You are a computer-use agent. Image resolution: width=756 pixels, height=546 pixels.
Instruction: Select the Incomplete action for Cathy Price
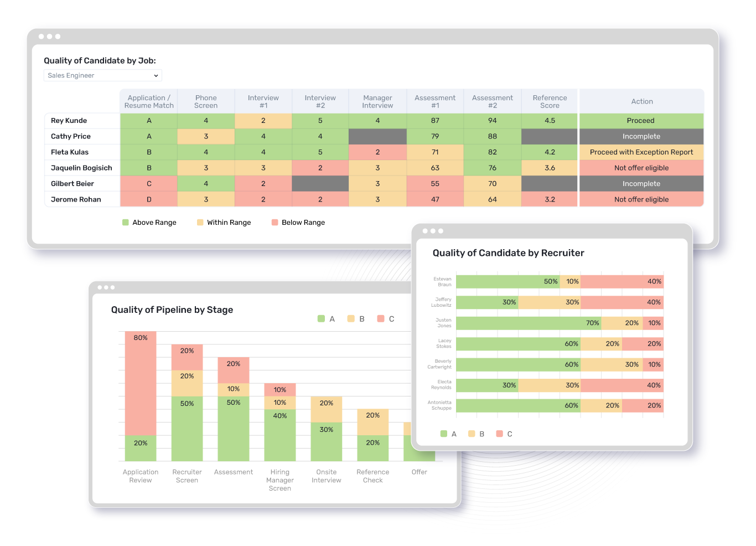641,136
